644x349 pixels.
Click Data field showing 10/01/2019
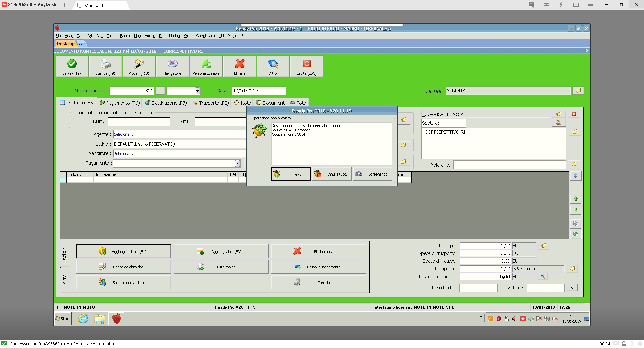coord(259,91)
